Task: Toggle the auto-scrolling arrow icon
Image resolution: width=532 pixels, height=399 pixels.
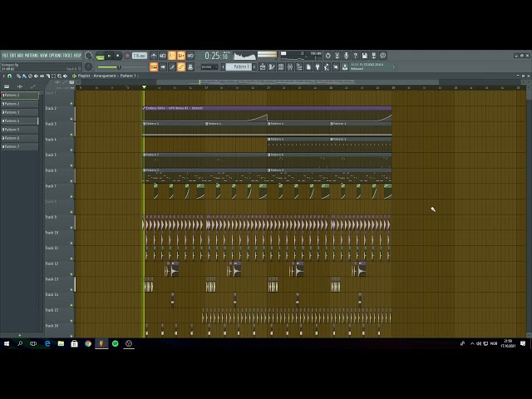Action: [163, 66]
